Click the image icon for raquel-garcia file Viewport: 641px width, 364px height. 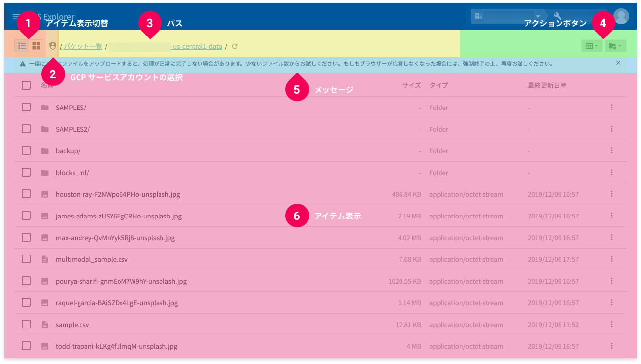tap(45, 303)
